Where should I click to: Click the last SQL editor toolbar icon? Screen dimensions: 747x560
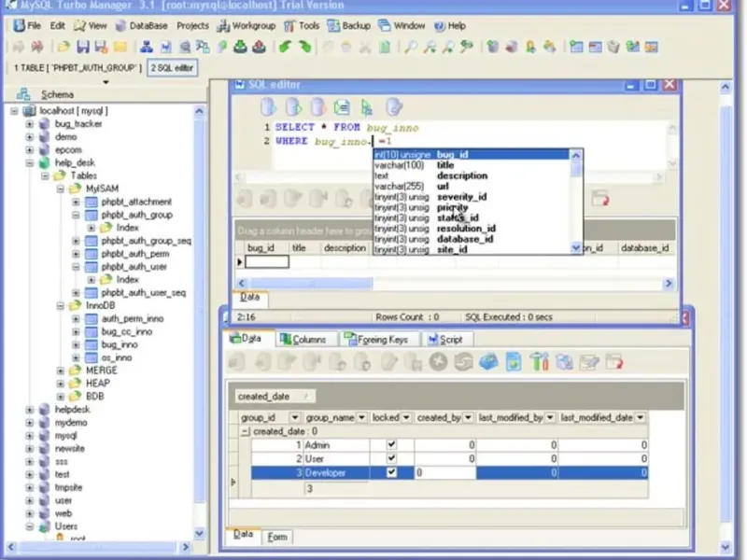pyautogui.click(x=394, y=107)
